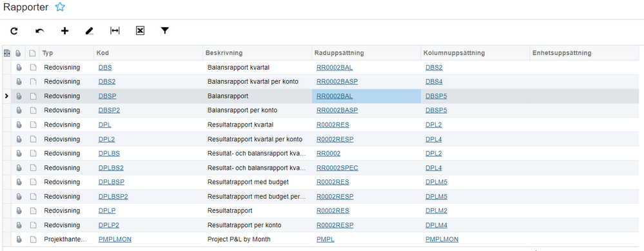Open attachments for DPL2 row
The height and width of the screenshot is (251, 644).
19,139
